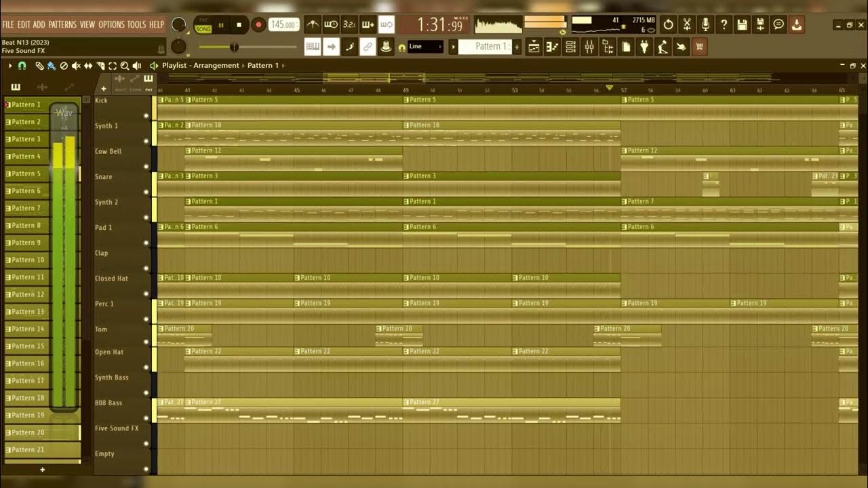
Task: Open the Channel rack view icon
Action: 570,47
